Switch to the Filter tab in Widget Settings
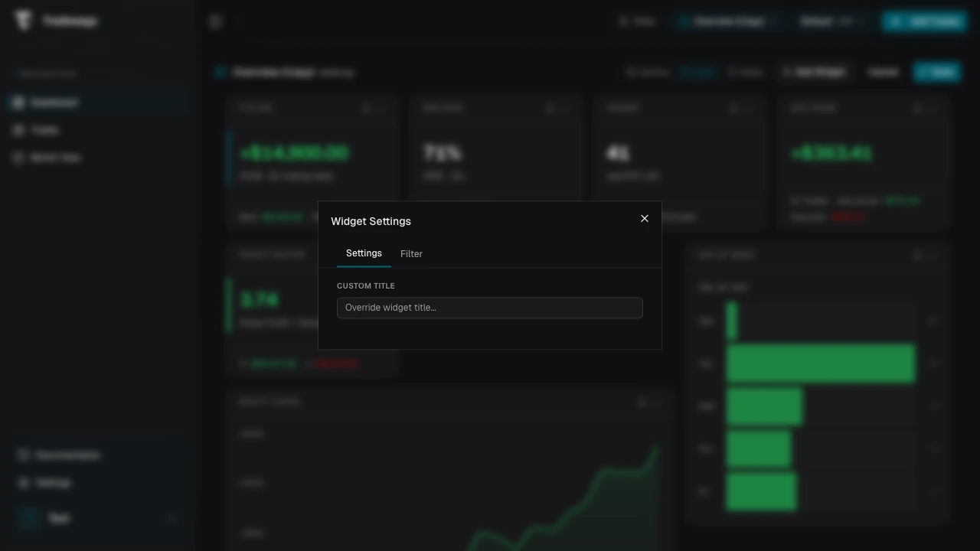 (x=411, y=253)
